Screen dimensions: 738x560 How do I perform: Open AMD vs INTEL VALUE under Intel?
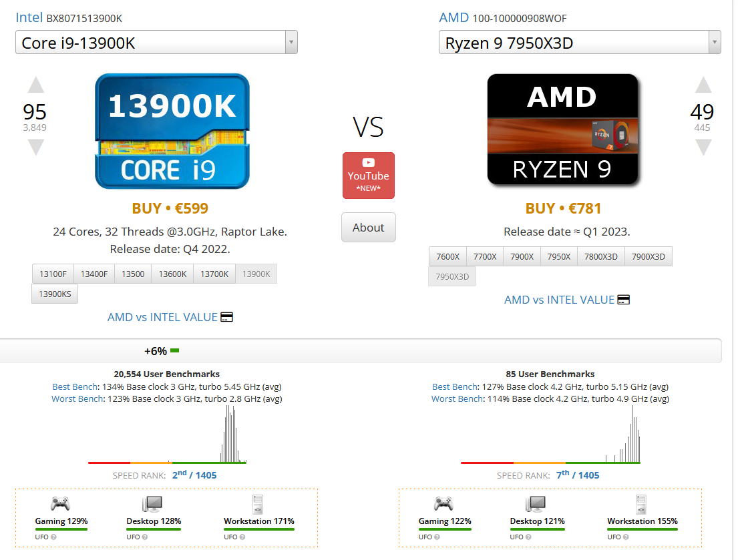(162, 318)
